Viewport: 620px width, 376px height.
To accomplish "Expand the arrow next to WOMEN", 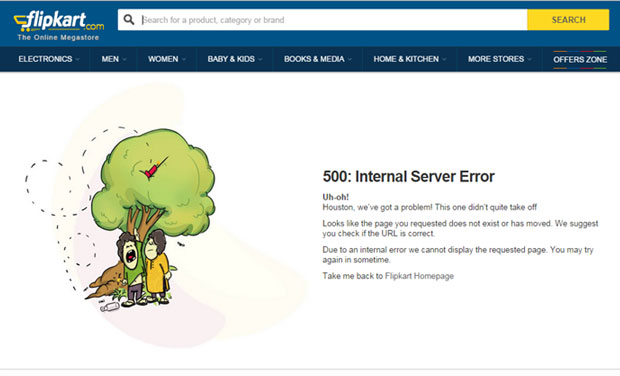I will pos(184,59).
